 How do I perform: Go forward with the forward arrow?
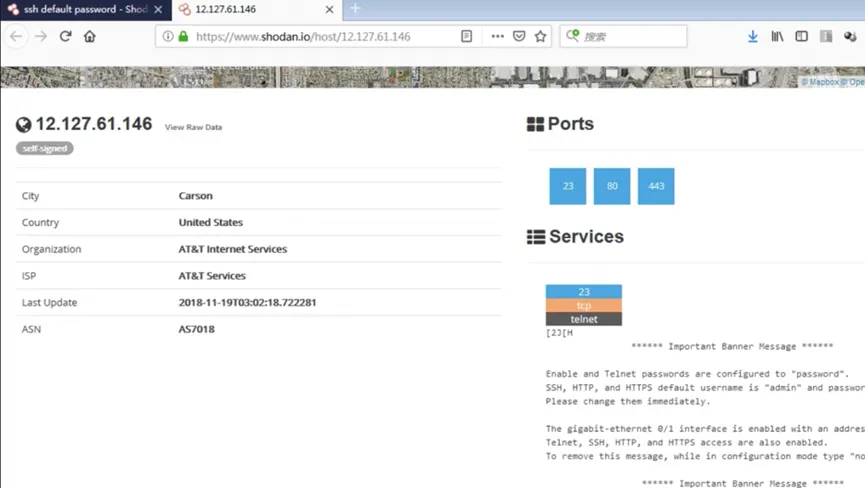(x=41, y=36)
